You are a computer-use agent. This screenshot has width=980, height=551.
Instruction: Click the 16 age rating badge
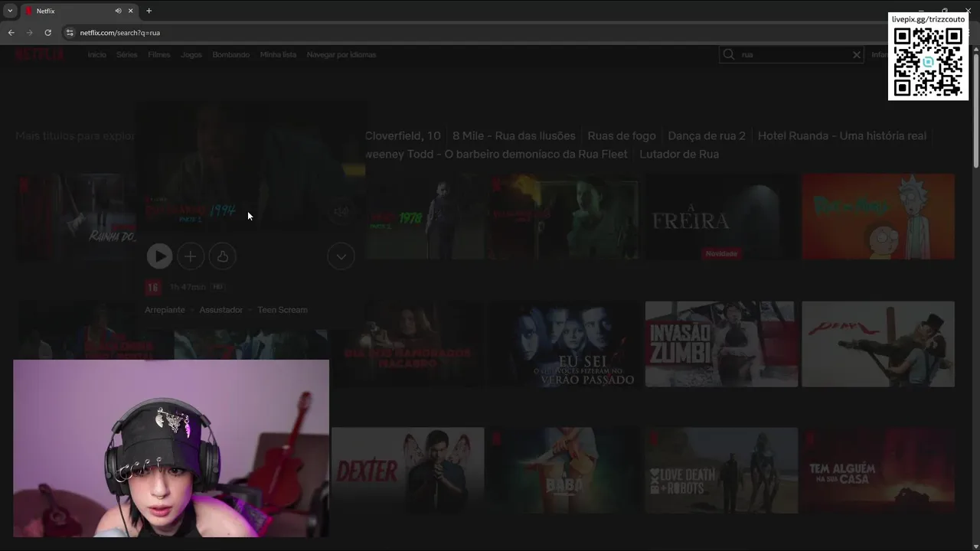(153, 288)
